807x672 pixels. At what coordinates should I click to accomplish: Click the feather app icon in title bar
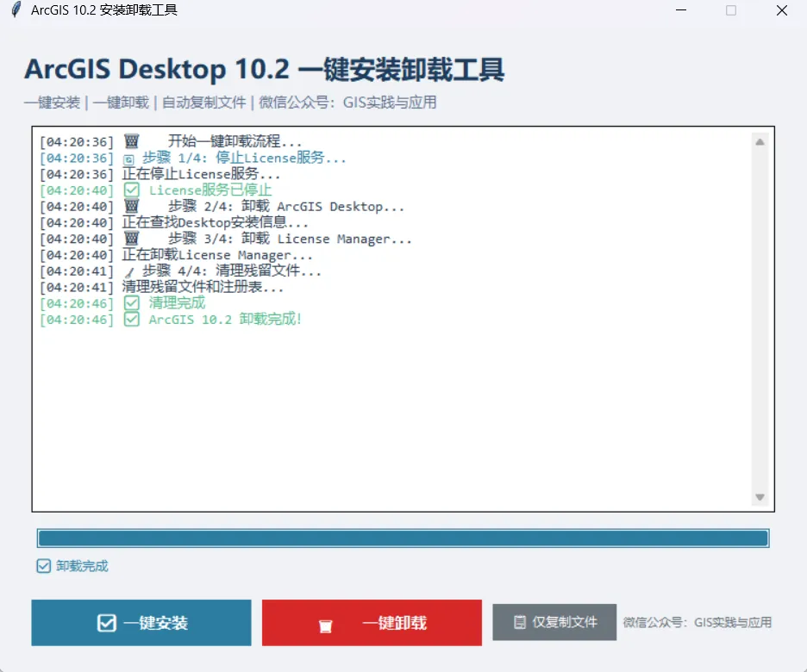[x=16, y=9]
